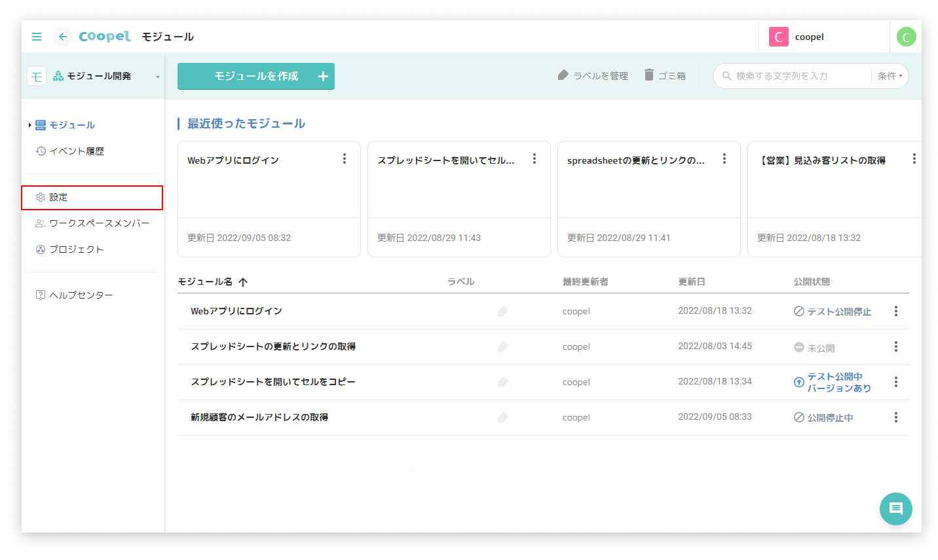
Task: Open the green user profile avatar
Action: [906, 37]
